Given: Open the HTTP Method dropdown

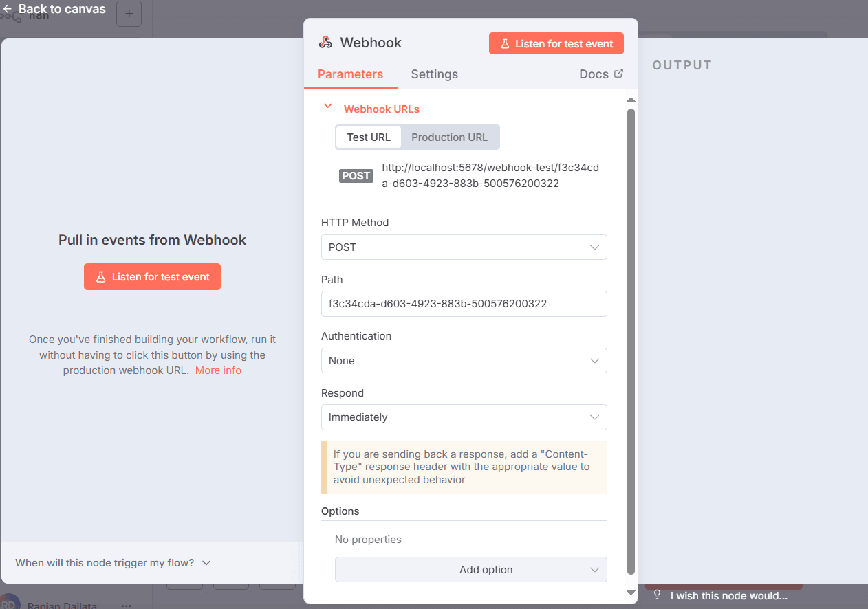Looking at the screenshot, I should [464, 247].
